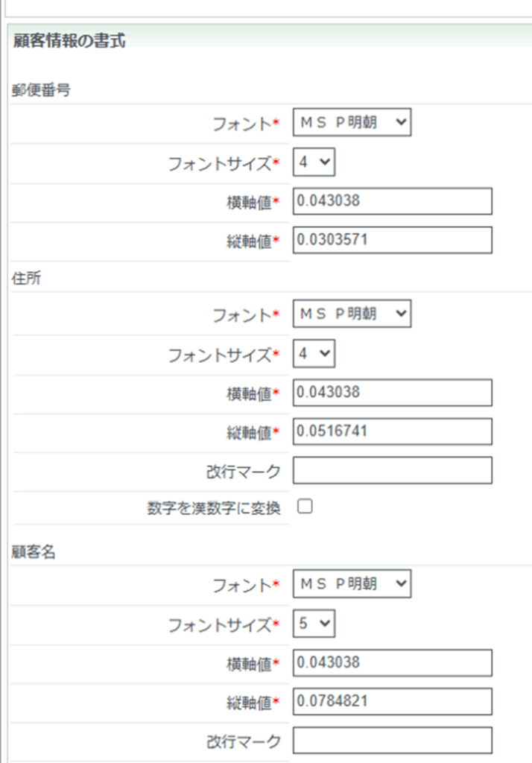
Task: Click the 顧客名 改行マーク text box
Action: click(x=393, y=741)
